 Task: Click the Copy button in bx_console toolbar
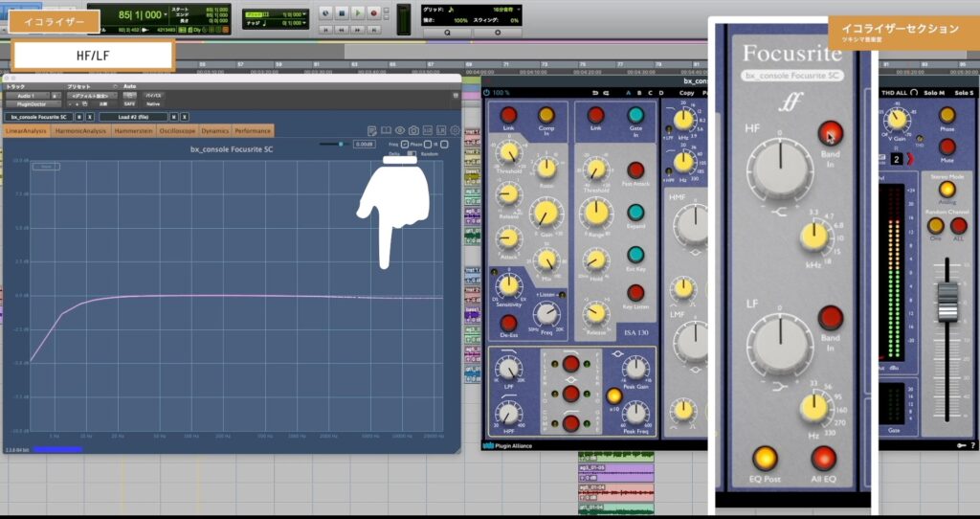pyautogui.click(x=686, y=93)
